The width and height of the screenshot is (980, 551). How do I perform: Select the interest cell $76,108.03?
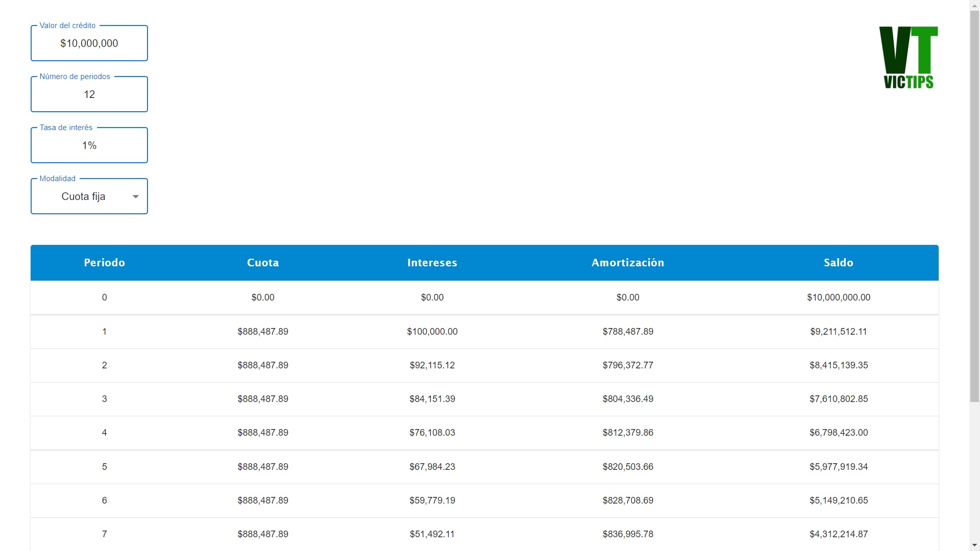coord(432,433)
